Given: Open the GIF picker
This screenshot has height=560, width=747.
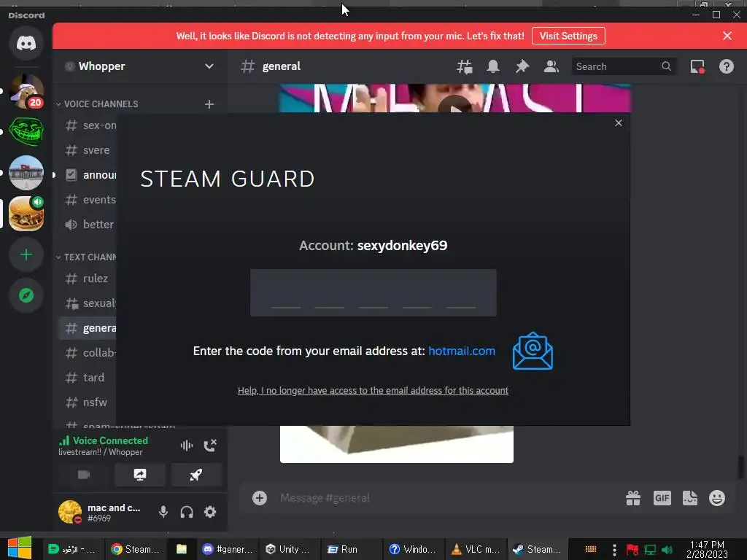Looking at the screenshot, I should point(662,498).
